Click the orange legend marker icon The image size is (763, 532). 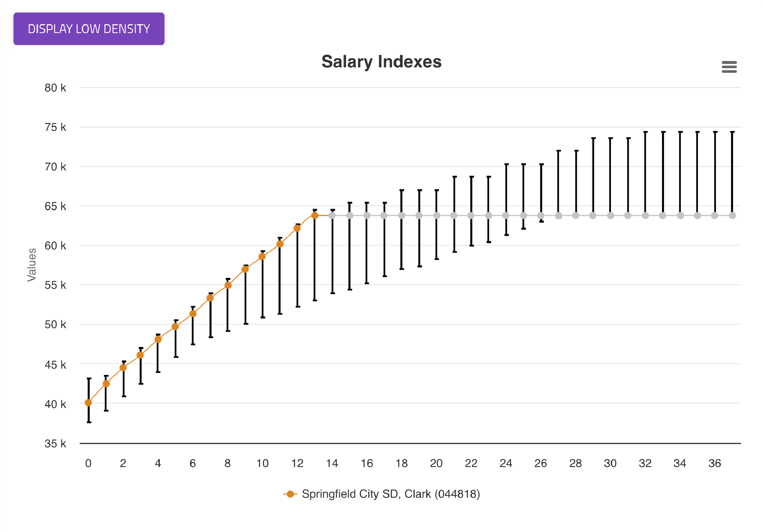coord(290,494)
